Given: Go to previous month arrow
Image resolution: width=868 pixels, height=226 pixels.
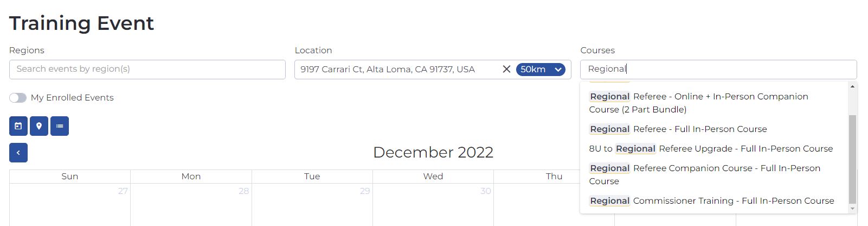Looking at the screenshot, I should click(x=18, y=153).
